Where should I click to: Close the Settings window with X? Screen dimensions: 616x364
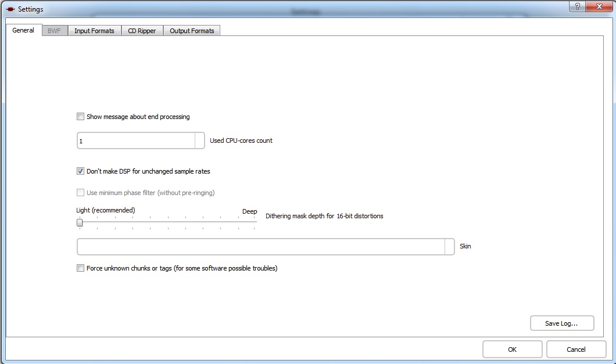point(599,6)
